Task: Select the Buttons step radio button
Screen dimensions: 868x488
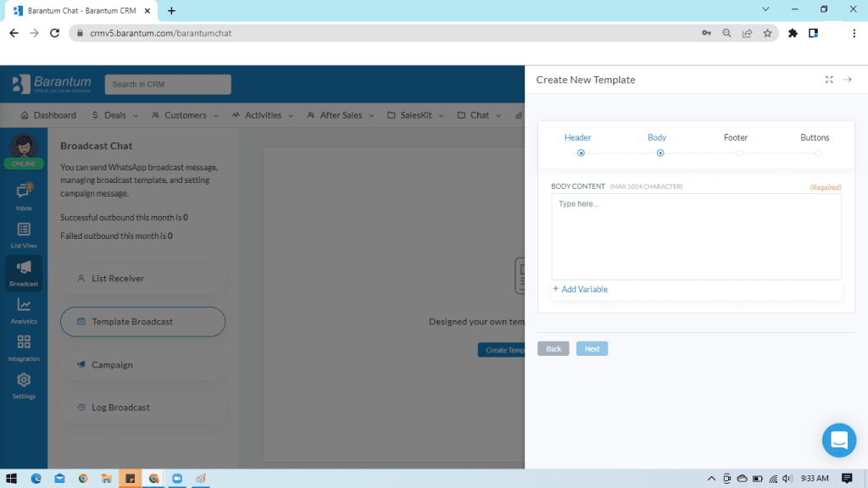Action: (x=818, y=153)
